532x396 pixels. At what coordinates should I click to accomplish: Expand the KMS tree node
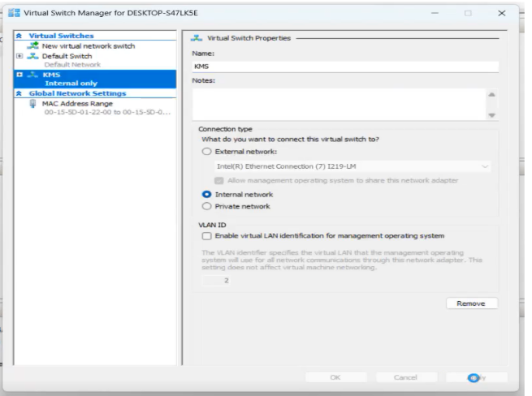click(19, 75)
